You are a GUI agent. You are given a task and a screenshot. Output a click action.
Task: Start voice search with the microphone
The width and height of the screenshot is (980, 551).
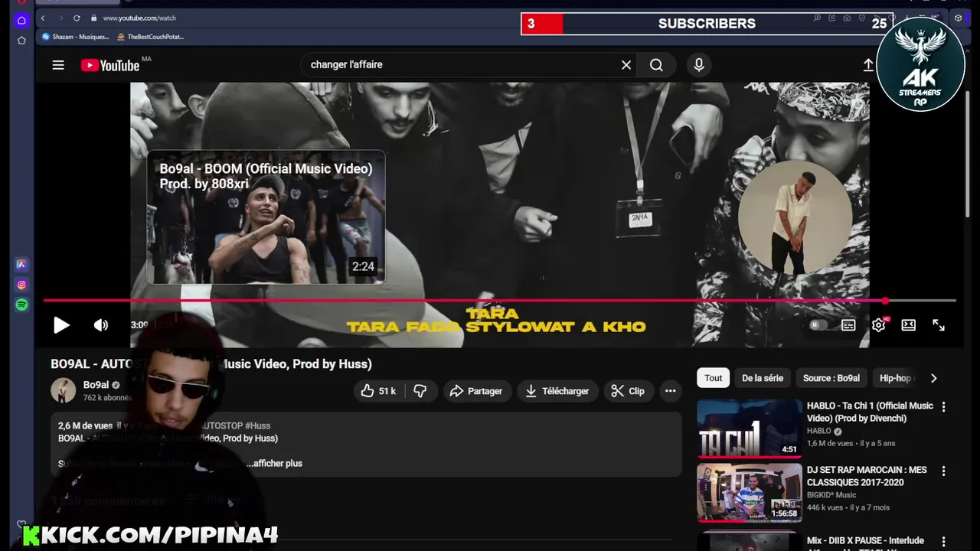[x=698, y=65]
